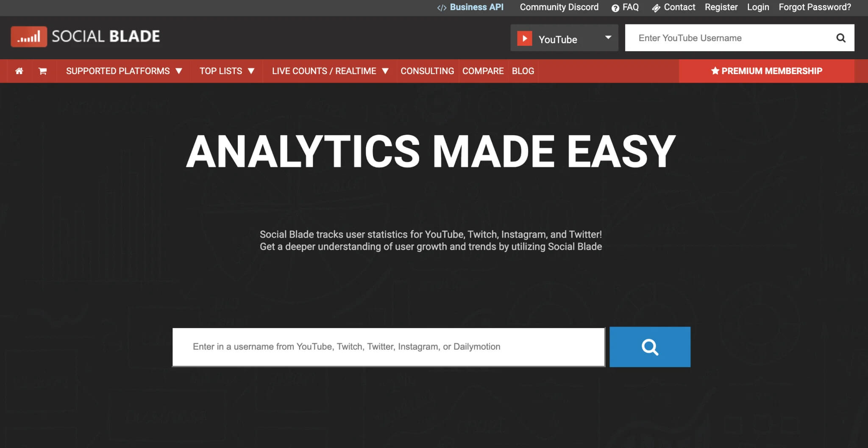Click the home icon in red navbar

click(19, 71)
